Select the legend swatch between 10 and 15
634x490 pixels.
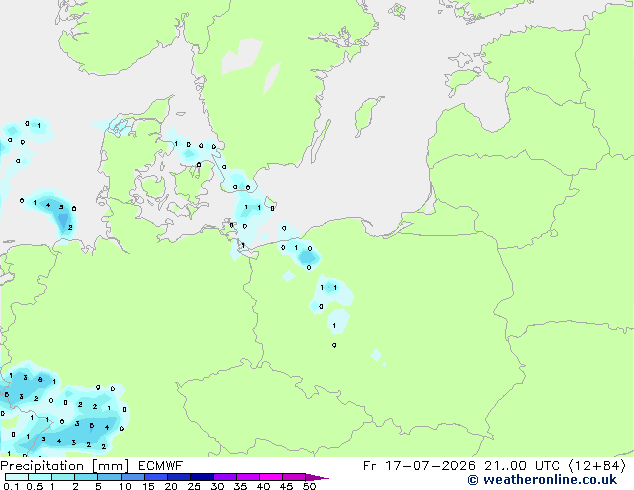[x=133, y=477]
